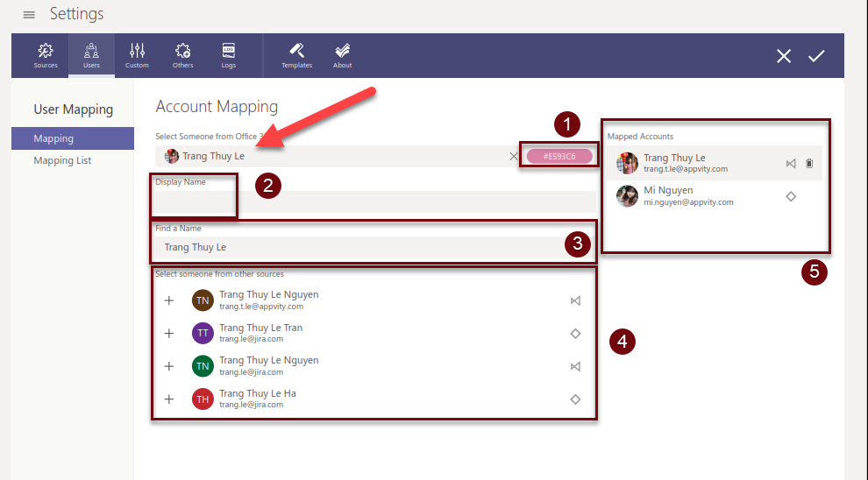Image resolution: width=868 pixels, height=480 pixels.
Task: Select Mapping in User Mapping sidebar
Action: point(73,138)
